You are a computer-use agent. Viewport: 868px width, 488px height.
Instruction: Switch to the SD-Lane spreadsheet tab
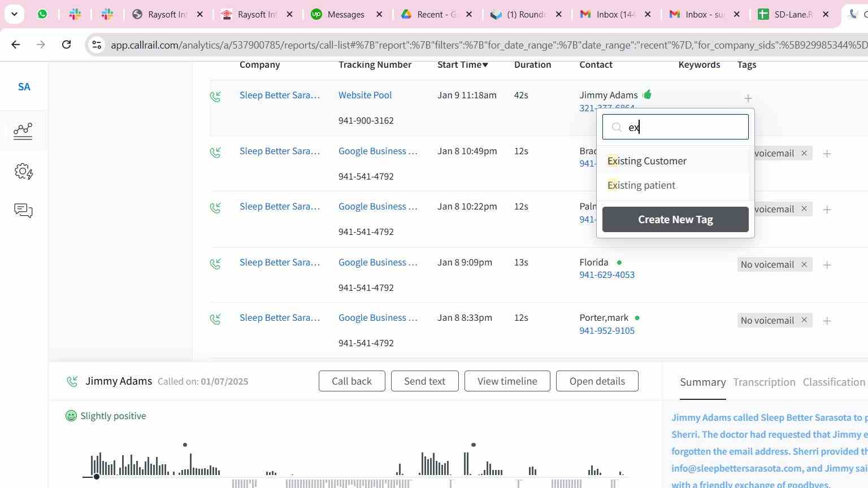pyautogui.click(x=792, y=14)
